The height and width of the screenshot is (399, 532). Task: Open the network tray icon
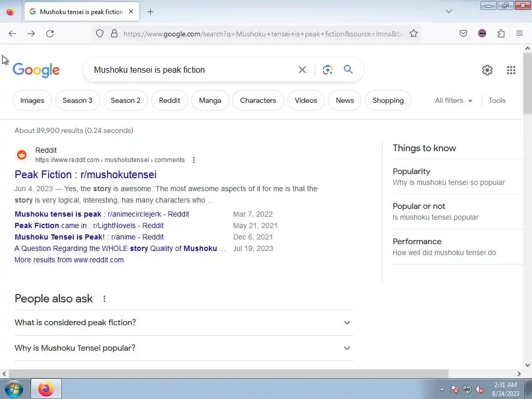[467, 389]
